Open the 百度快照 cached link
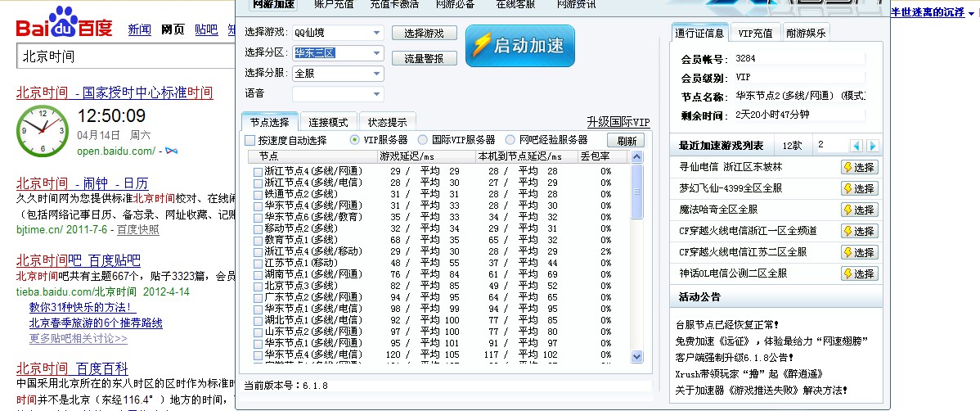This screenshot has height=411, width=980. coord(137,229)
